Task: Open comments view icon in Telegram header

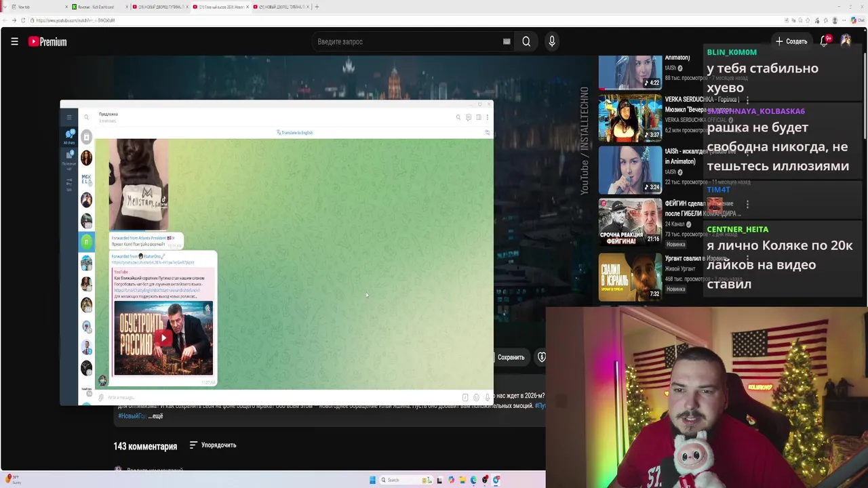Action: [468, 117]
